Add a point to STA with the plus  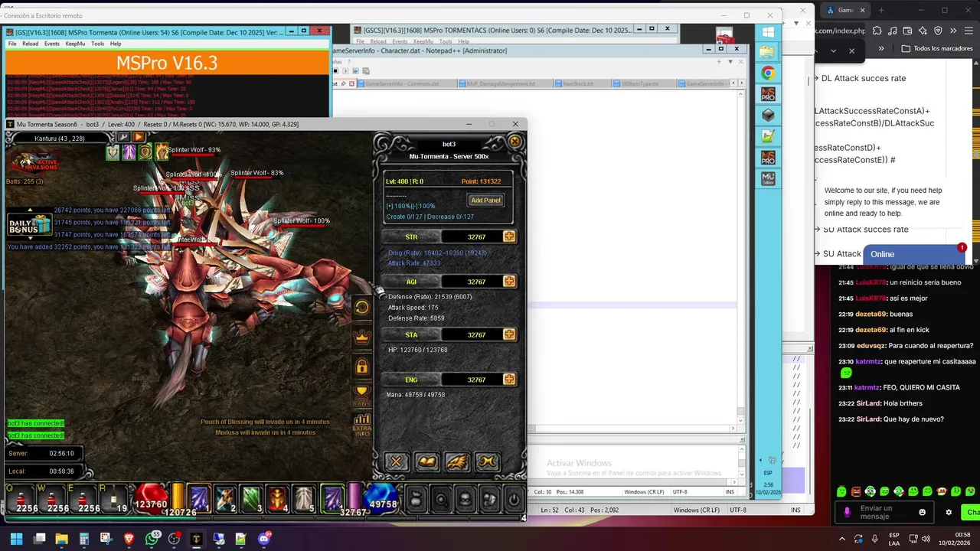[x=509, y=334]
